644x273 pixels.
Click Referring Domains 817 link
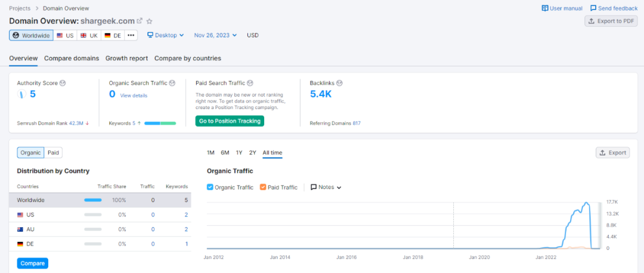[357, 123]
